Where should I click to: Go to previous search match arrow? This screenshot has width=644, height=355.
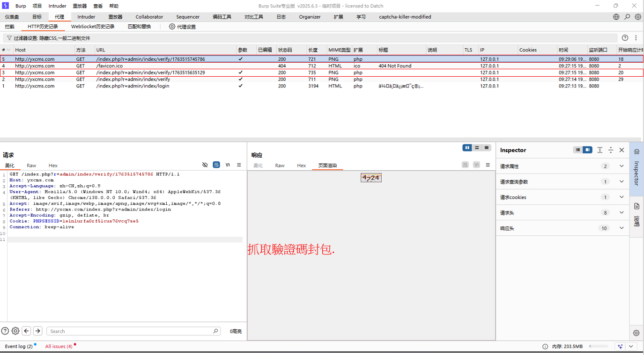click(x=26, y=331)
